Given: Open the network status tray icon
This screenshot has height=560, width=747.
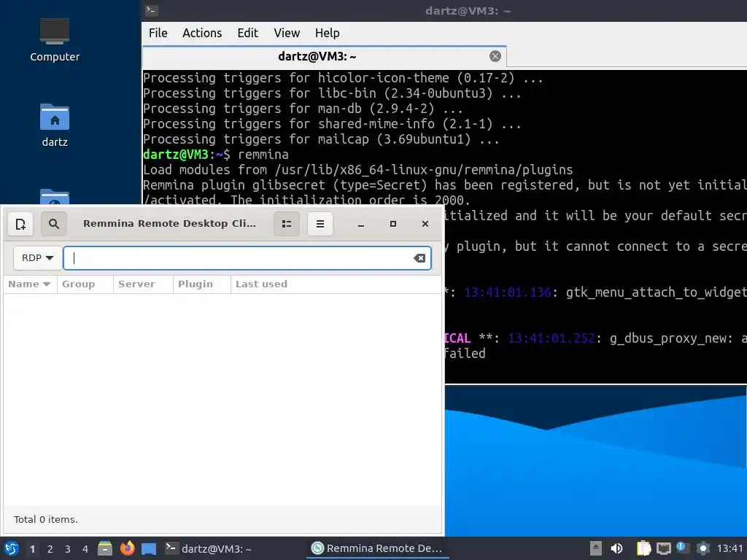Looking at the screenshot, I should [664, 548].
